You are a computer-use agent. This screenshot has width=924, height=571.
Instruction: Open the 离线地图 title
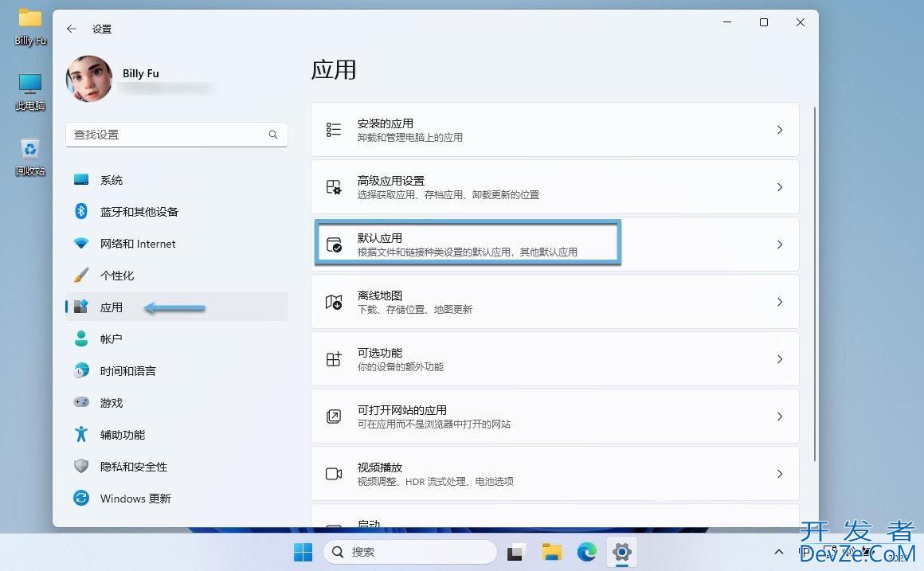click(x=379, y=295)
